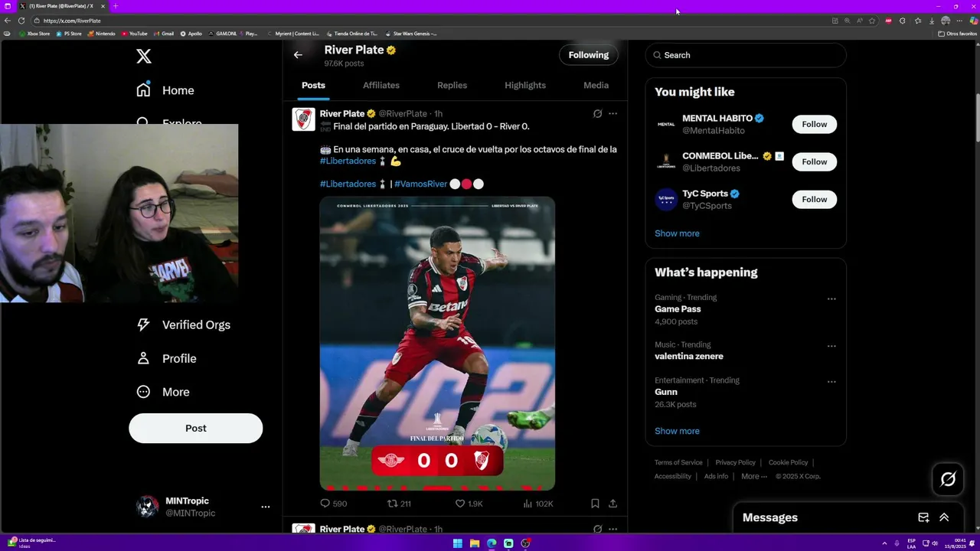The width and height of the screenshot is (980, 551).
Task: Show more under You might like
Action: (677, 233)
